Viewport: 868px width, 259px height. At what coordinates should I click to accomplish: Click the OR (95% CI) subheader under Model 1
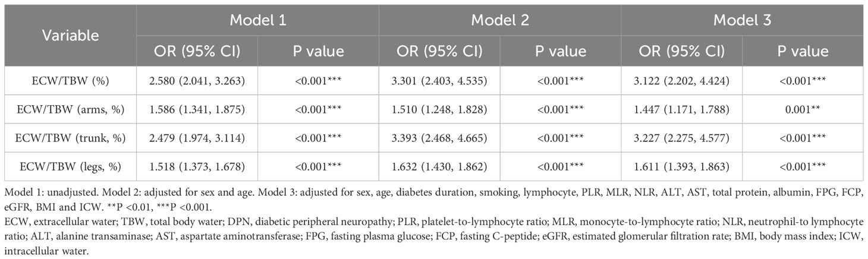pyautogui.click(x=198, y=51)
